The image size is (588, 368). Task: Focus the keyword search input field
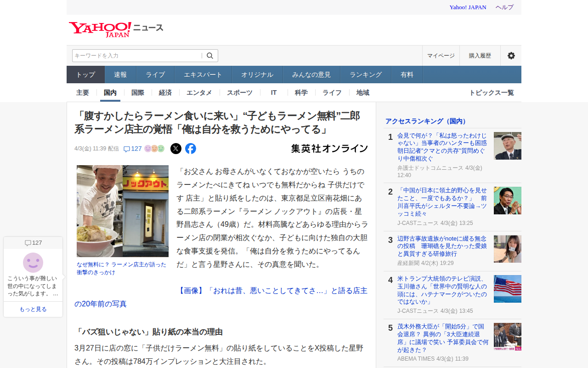(137, 56)
